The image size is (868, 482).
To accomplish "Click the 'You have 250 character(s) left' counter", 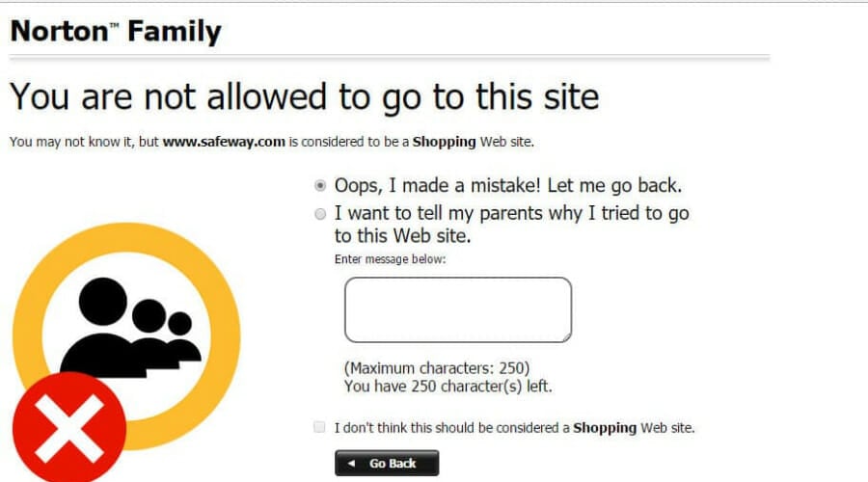I will [x=448, y=387].
